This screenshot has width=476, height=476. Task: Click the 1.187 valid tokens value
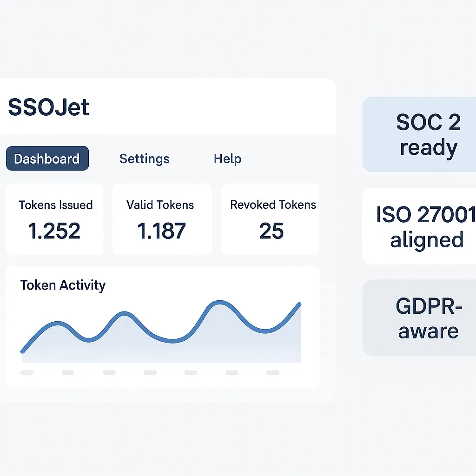click(161, 231)
